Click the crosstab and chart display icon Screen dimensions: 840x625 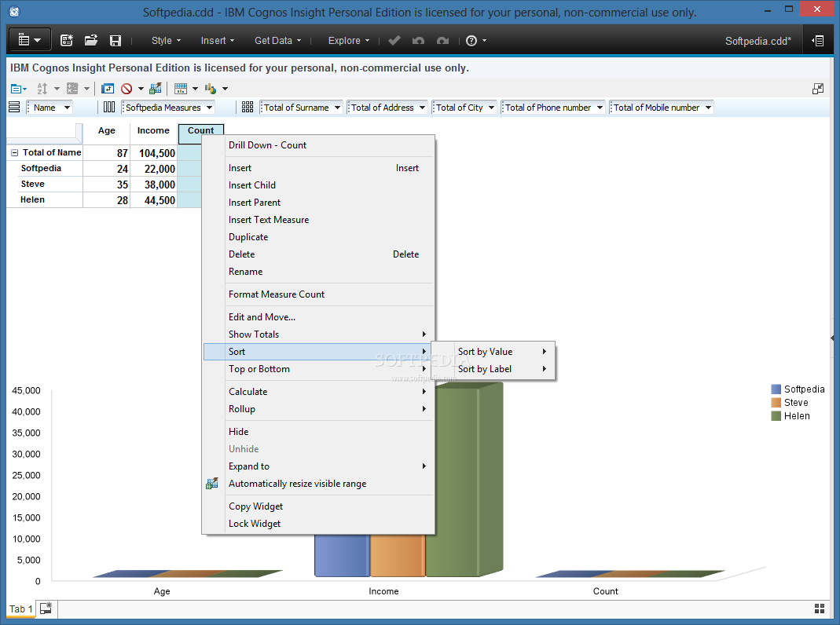tap(181, 89)
